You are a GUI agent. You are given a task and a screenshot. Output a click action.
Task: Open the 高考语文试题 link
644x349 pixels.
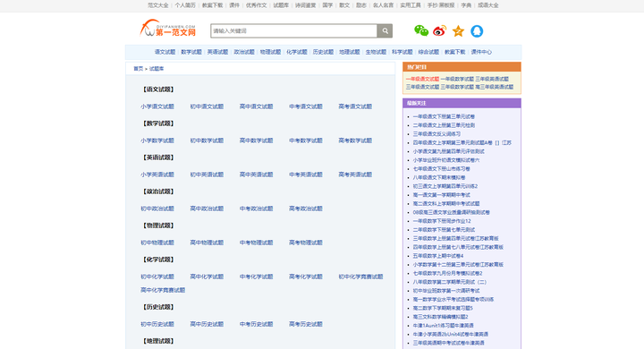(355, 106)
